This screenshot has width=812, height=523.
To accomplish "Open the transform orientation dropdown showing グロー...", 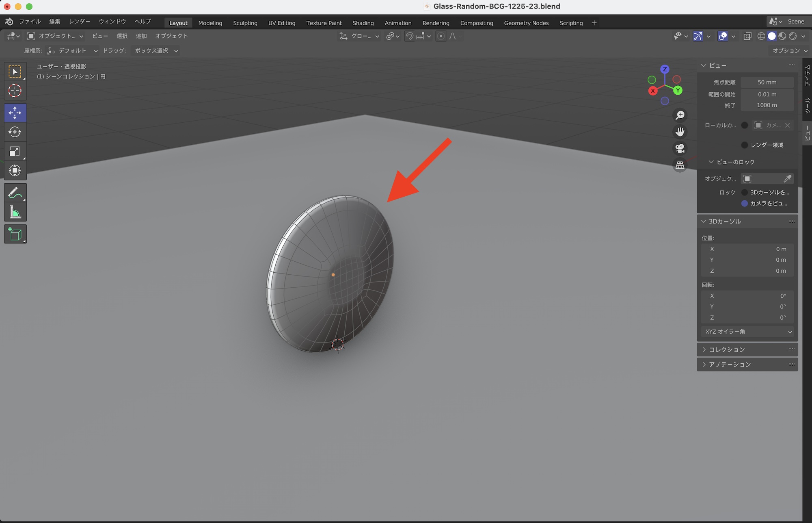I will pos(359,36).
